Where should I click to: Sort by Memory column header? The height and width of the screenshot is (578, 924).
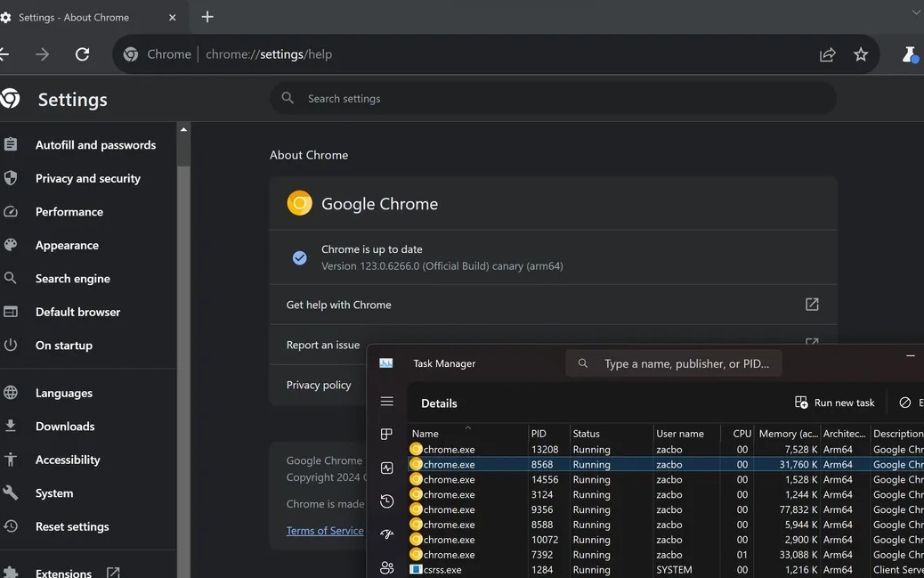tap(788, 434)
